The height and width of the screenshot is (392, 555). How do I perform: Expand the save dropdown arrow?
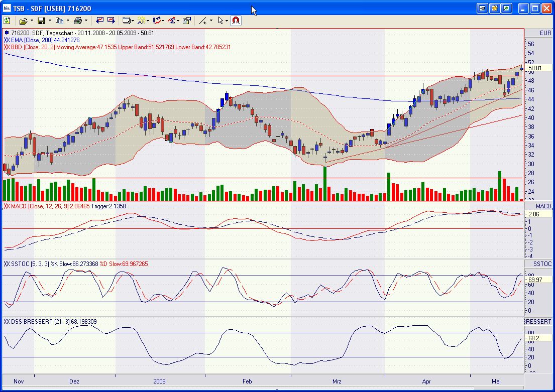50,21
